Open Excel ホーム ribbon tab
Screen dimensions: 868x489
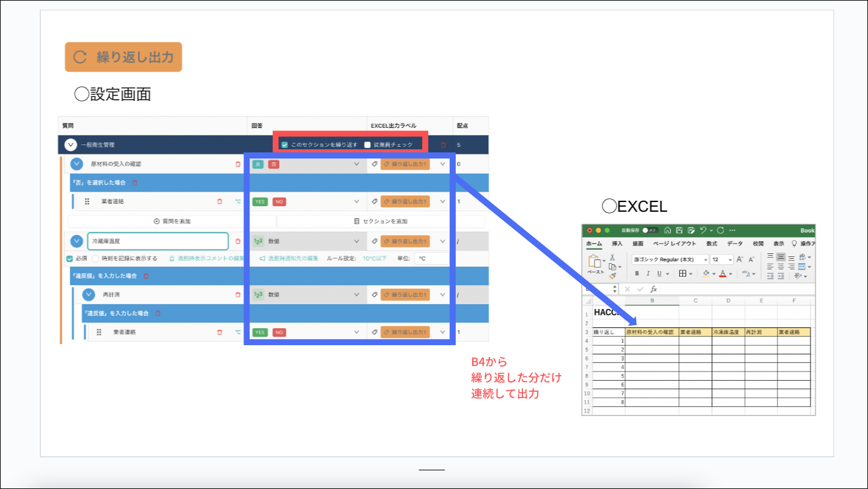pos(595,244)
